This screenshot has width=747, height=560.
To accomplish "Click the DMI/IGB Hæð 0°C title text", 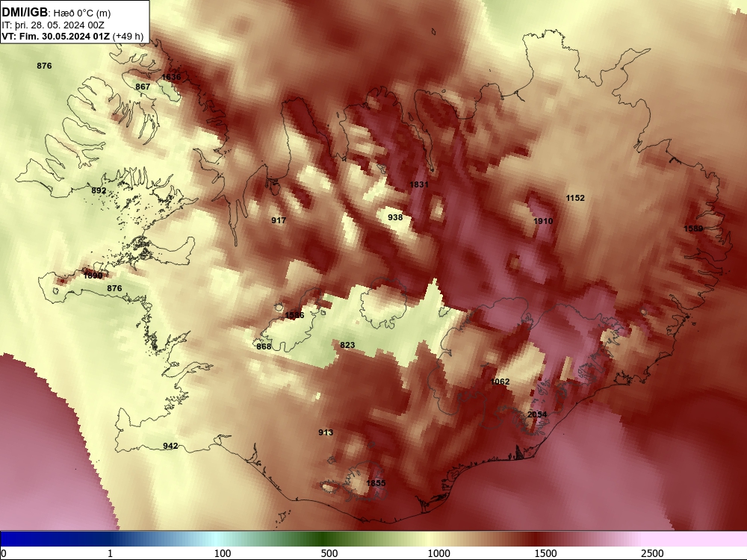I will [56, 13].
